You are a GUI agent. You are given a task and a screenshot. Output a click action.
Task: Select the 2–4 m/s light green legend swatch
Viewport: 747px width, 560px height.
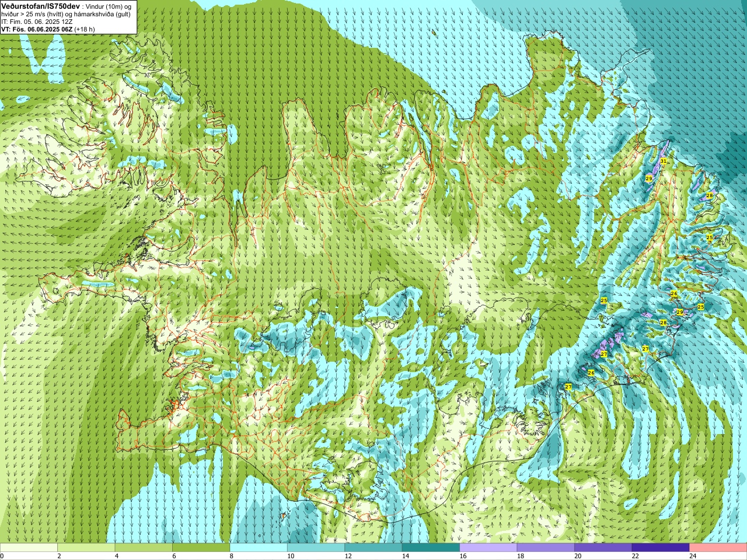pos(86,548)
